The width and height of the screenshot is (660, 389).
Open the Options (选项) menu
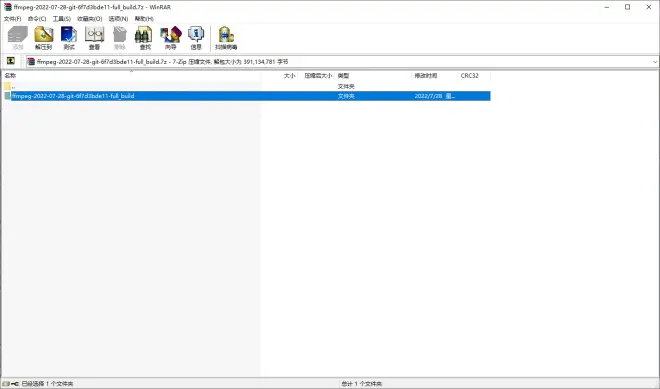118,19
